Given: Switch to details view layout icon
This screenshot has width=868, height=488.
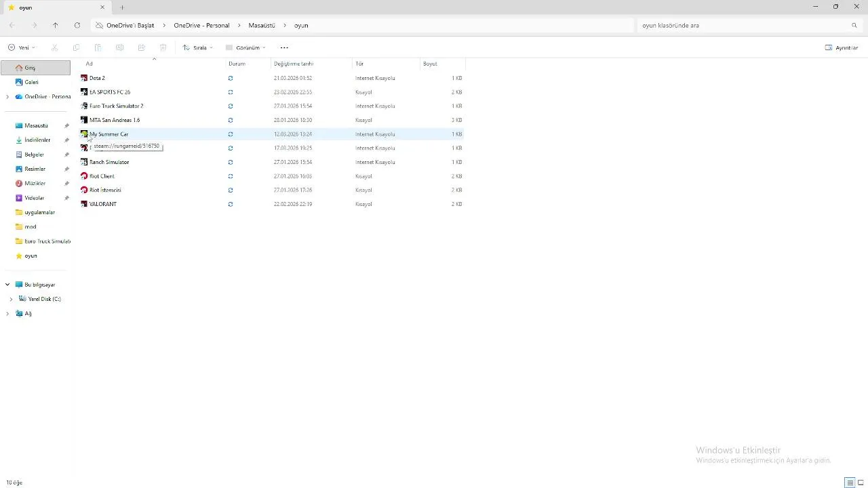Looking at the screenshot, I should point(850,483).
